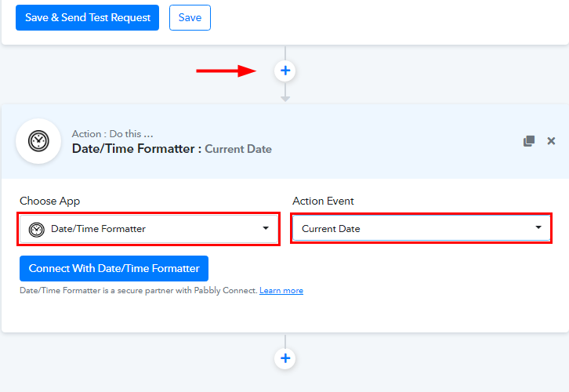The image size is (569, 392).
Task: Click the 'Action : Do this …' label
Action: (x=113, y=134)
